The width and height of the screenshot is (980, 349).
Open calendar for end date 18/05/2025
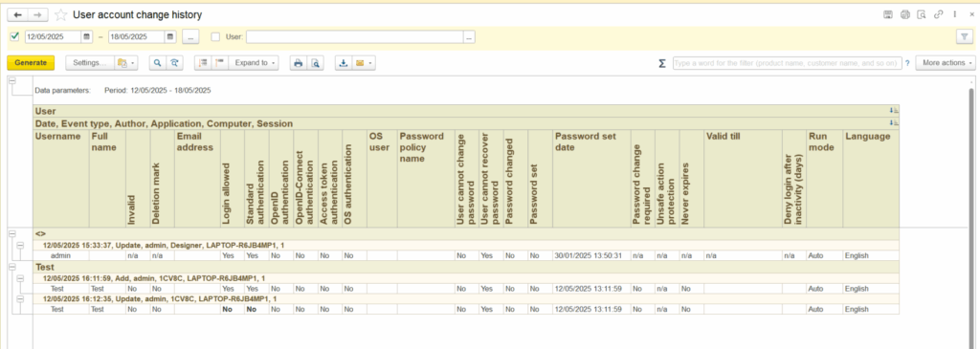(170, 37)
